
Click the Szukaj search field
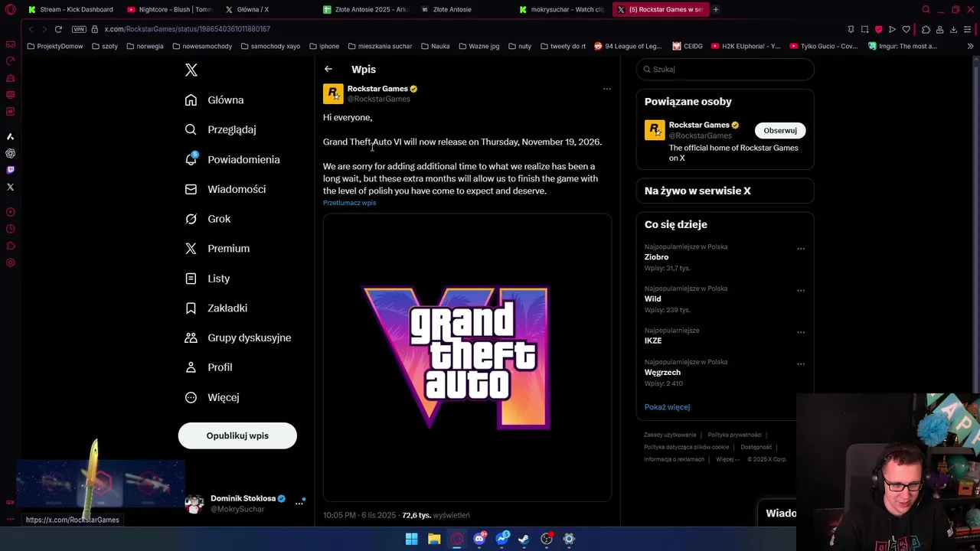(725, 69)
